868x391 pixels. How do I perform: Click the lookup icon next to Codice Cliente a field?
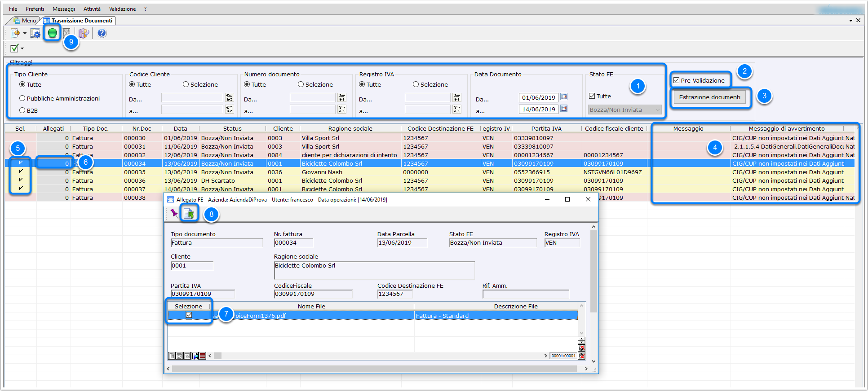(230, 109)
